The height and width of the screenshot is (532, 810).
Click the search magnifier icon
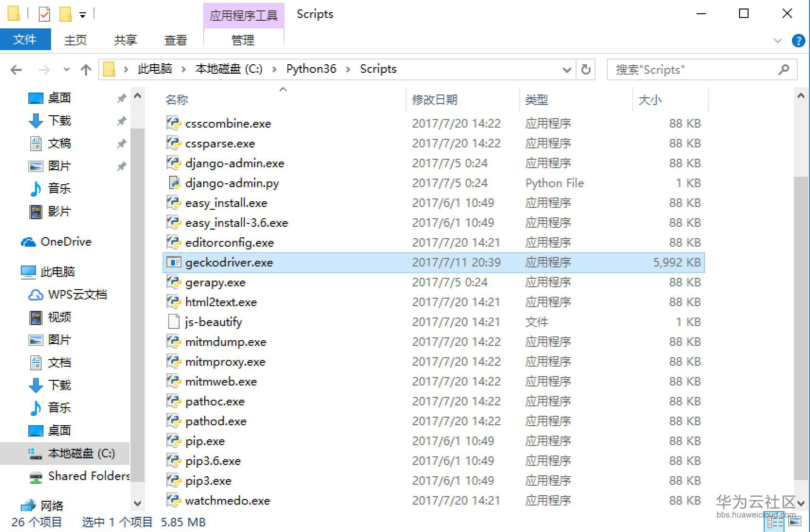pos(784,69)
